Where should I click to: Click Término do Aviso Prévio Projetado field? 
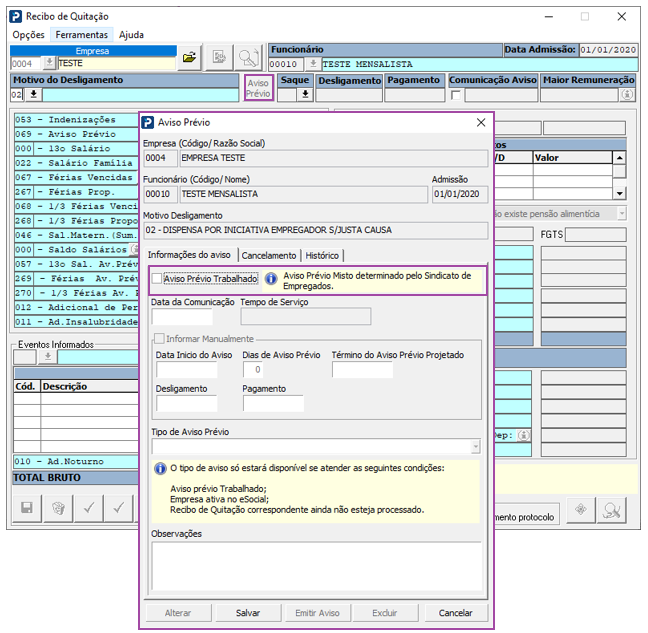[362, 369]
